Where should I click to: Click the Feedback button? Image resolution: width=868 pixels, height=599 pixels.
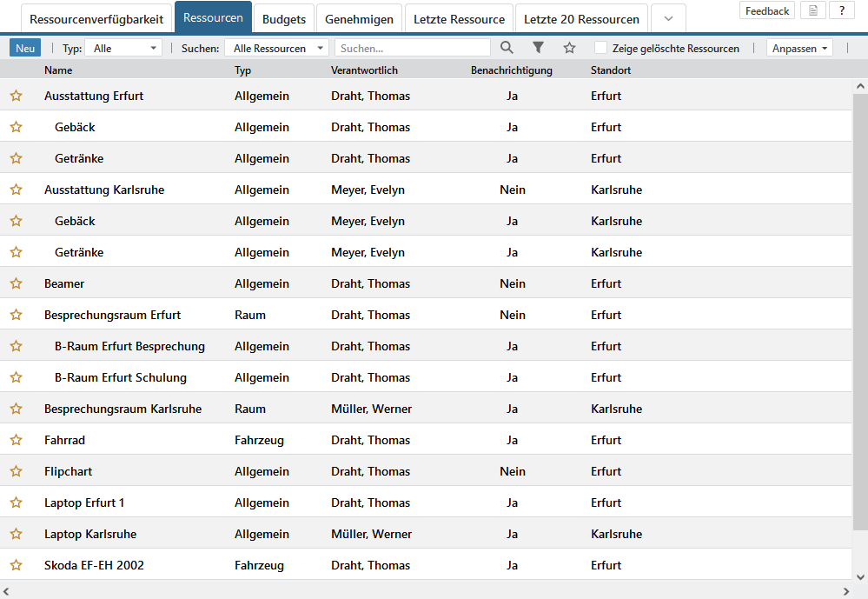[x=767, y=11]
